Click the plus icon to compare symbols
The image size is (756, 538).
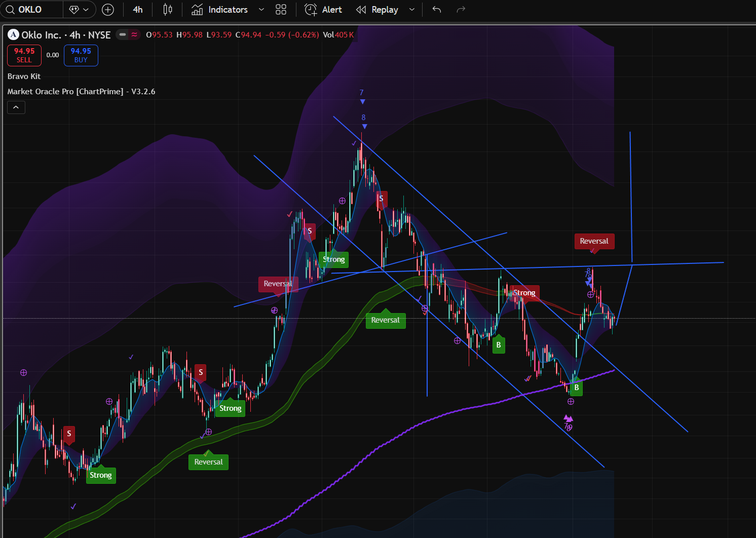point(108,10)
